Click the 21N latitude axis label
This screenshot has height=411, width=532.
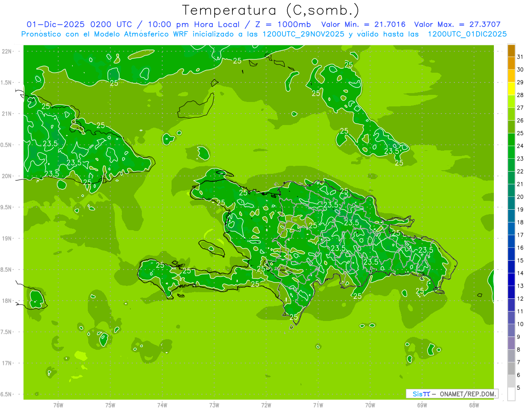coord(8,114)
